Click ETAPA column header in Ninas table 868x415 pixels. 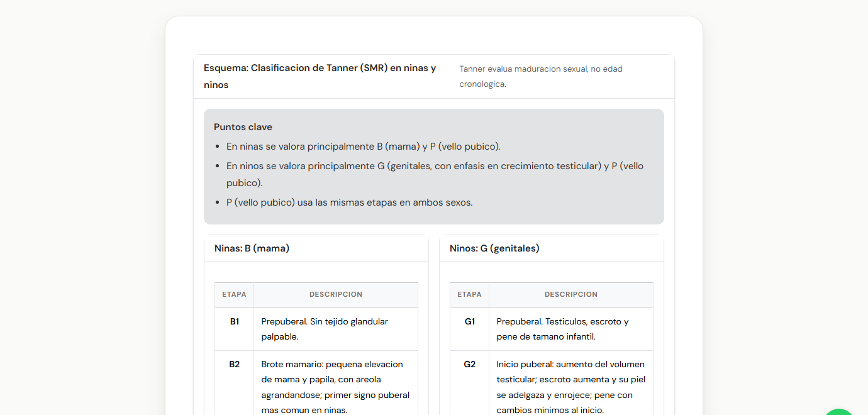click(x=234, y=294)
